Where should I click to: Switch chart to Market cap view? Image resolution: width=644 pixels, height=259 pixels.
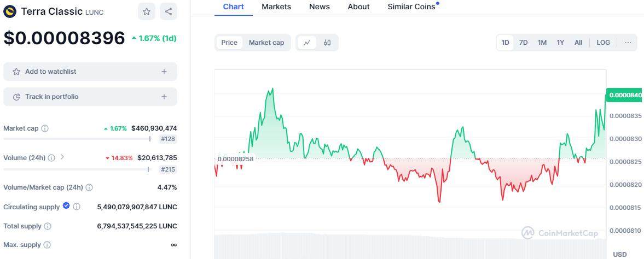[x=266, y=43]
